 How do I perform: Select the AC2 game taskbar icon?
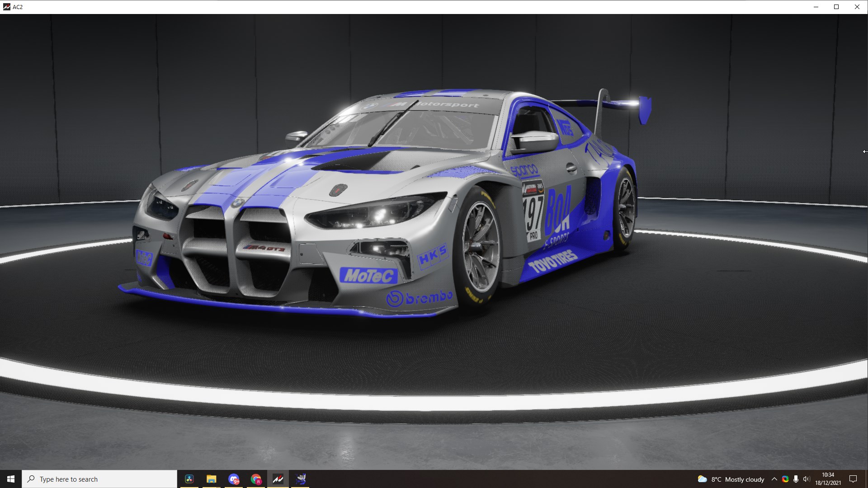(x=278, y=479)
